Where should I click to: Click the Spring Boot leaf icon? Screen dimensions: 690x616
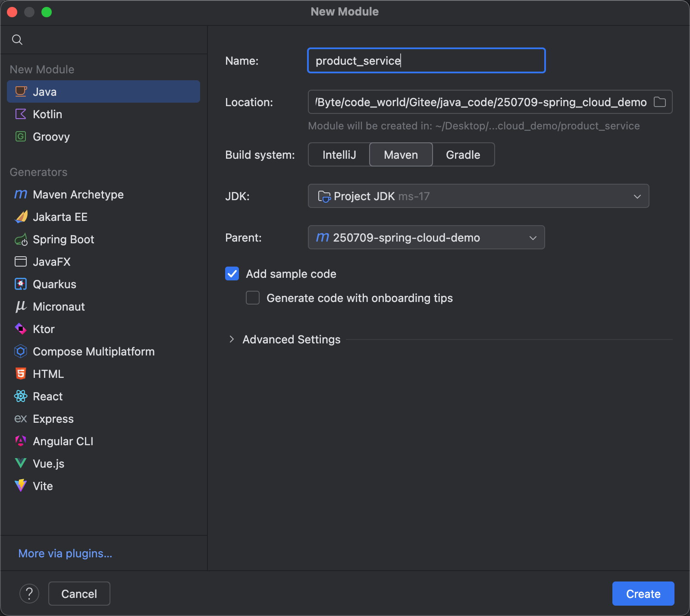click(x=21, y=239)
